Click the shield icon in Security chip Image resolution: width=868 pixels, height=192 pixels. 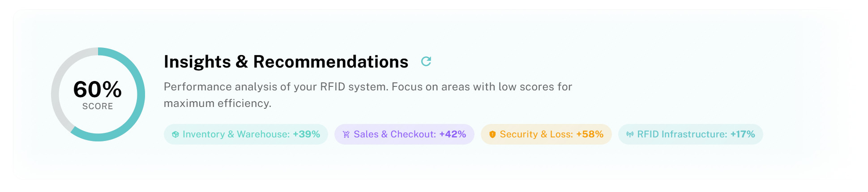coord(492,134)
